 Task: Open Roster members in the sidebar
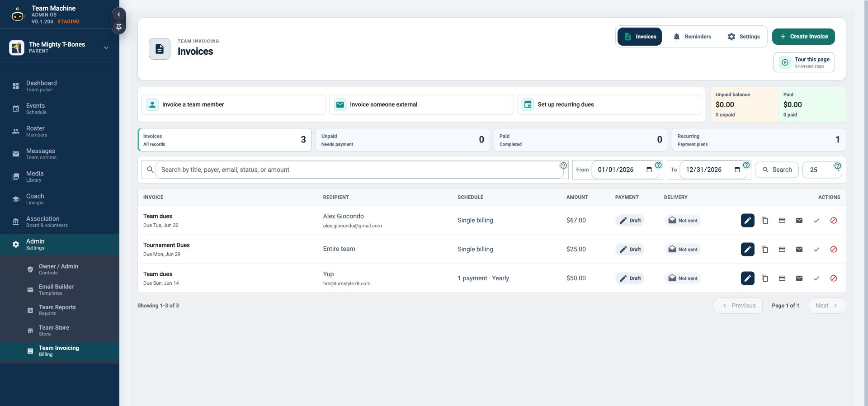[x=60, y=131]
